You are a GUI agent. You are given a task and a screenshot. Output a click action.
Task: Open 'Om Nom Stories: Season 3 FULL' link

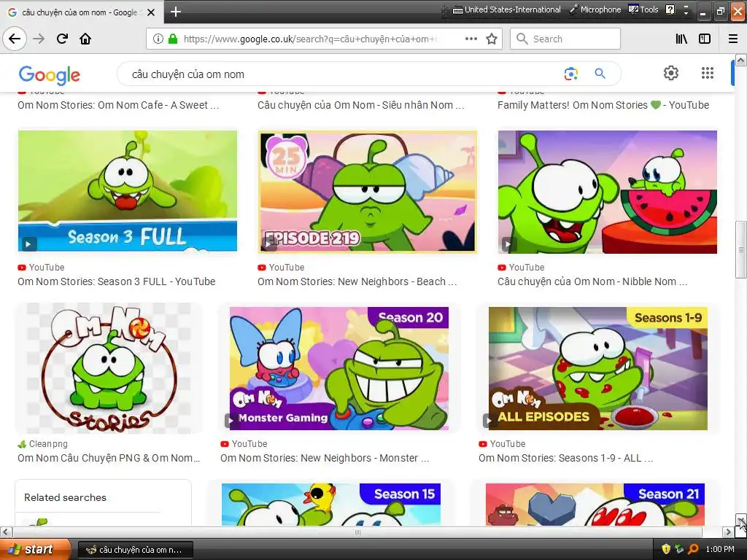point(116,281)
